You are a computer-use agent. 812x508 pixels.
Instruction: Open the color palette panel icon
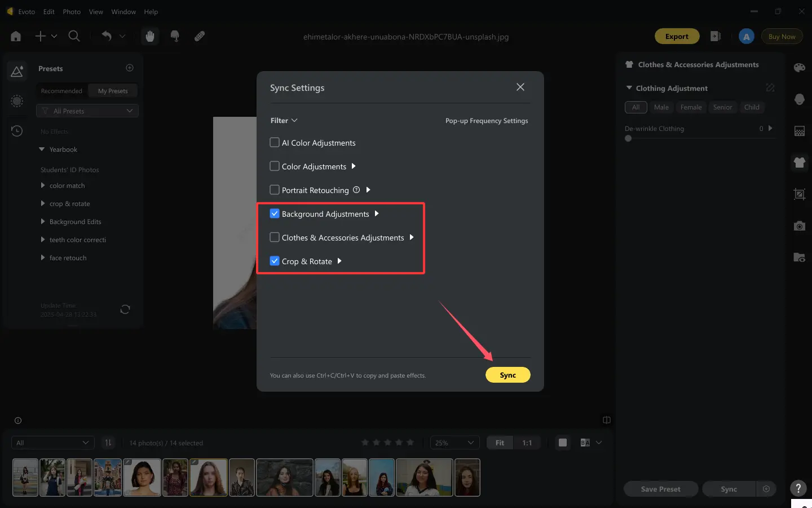pyautogui.click(x=799, y=68)
